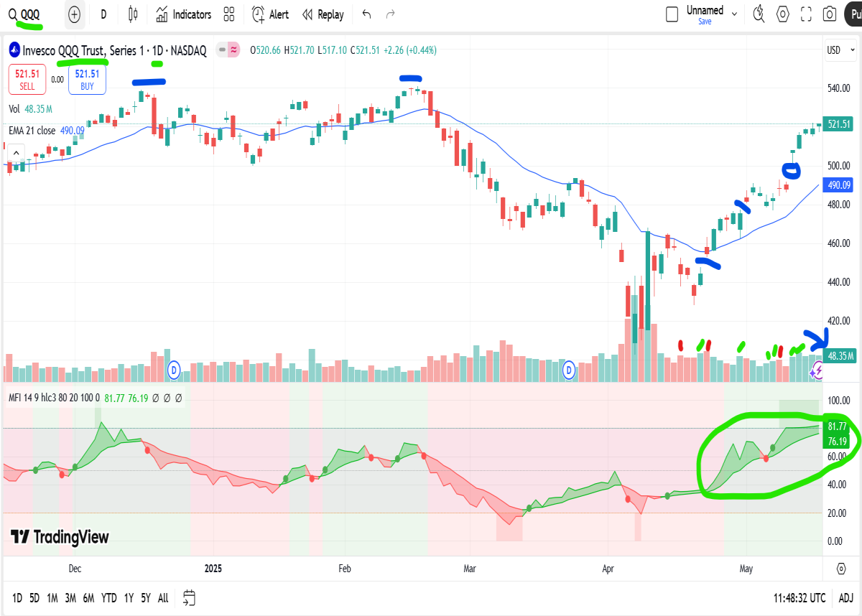The image size is (862, 616).
Task: Create a new Alert
Action: (270, 14)
